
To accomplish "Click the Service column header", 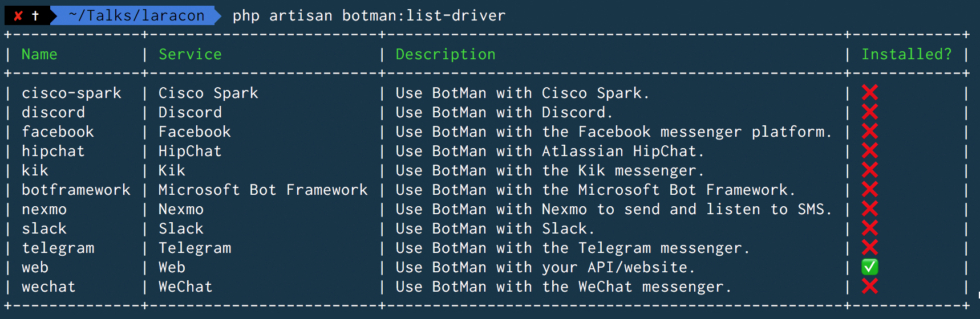I will [x=190, y=54].
